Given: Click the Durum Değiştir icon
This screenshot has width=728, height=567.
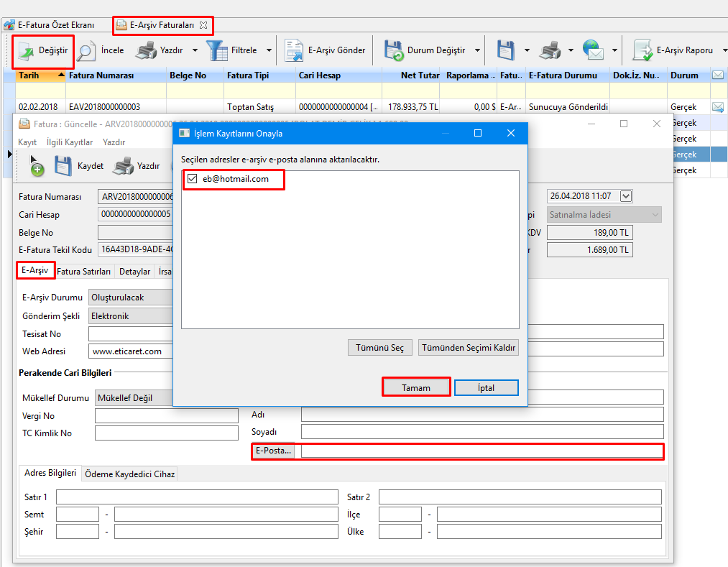Looking at the screenshot, I should pos(393,51).
